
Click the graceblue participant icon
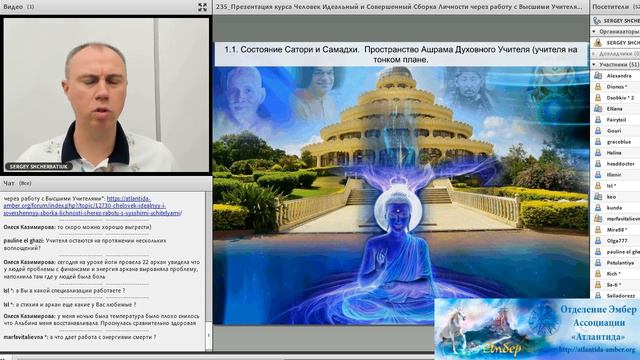coord(598,142)
